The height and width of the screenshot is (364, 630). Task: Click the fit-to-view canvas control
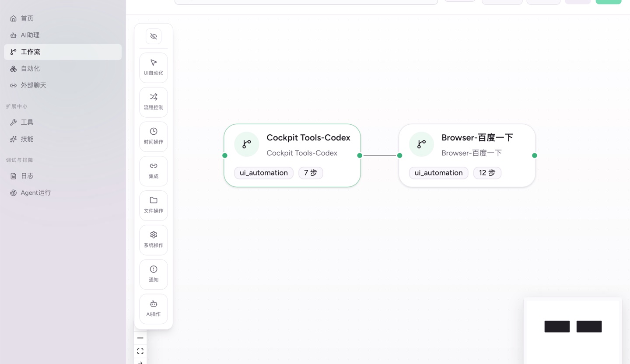tap(140, 351)
